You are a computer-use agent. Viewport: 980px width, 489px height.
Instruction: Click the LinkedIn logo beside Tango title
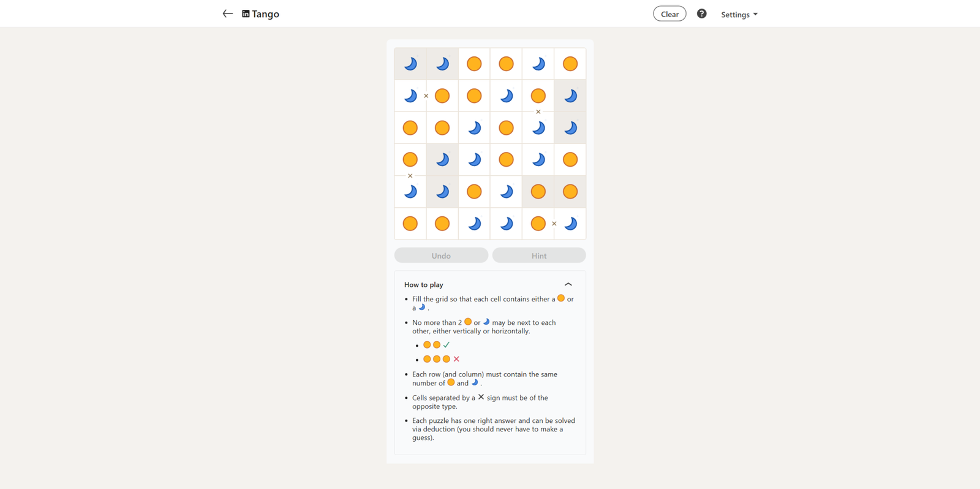pos(246,13)
